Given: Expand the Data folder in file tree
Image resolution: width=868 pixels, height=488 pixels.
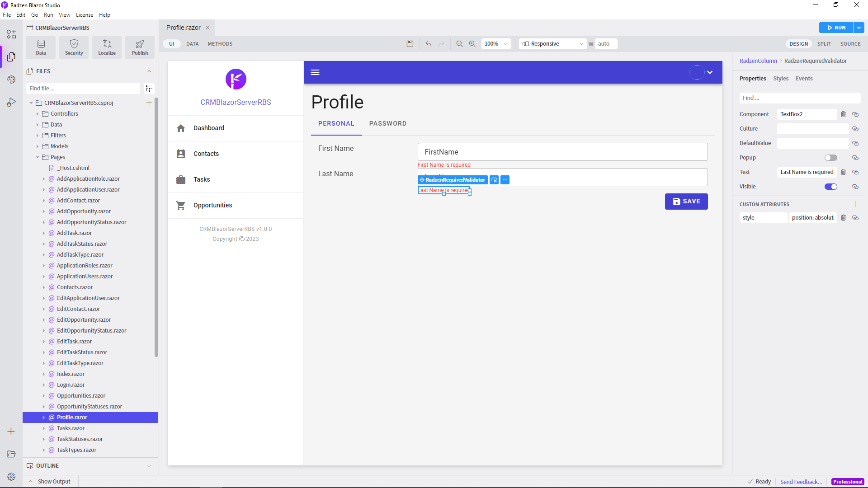Looking at the screenshot, I should point(38,125).
